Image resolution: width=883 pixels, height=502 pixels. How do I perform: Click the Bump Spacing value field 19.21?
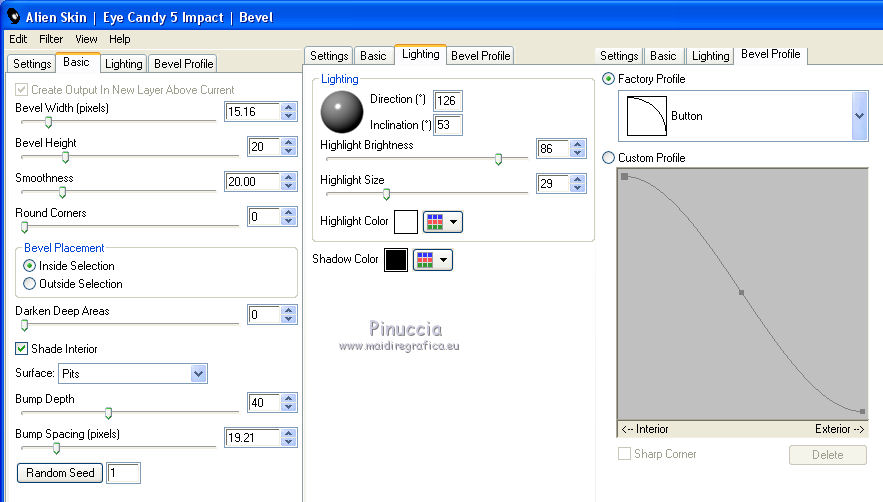[x=253, y=437]
